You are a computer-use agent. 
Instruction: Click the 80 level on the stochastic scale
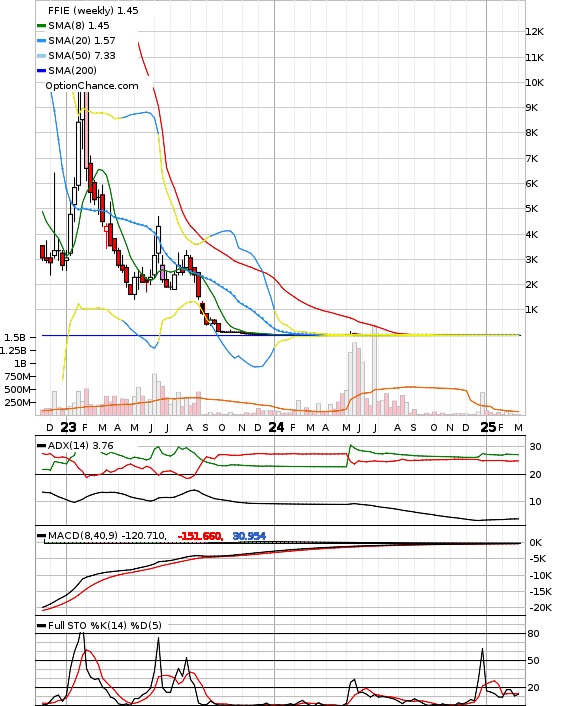(533, 634)
